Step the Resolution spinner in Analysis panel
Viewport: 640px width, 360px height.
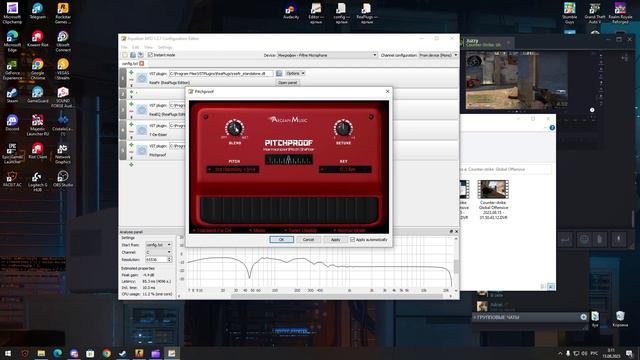point(169,259)
